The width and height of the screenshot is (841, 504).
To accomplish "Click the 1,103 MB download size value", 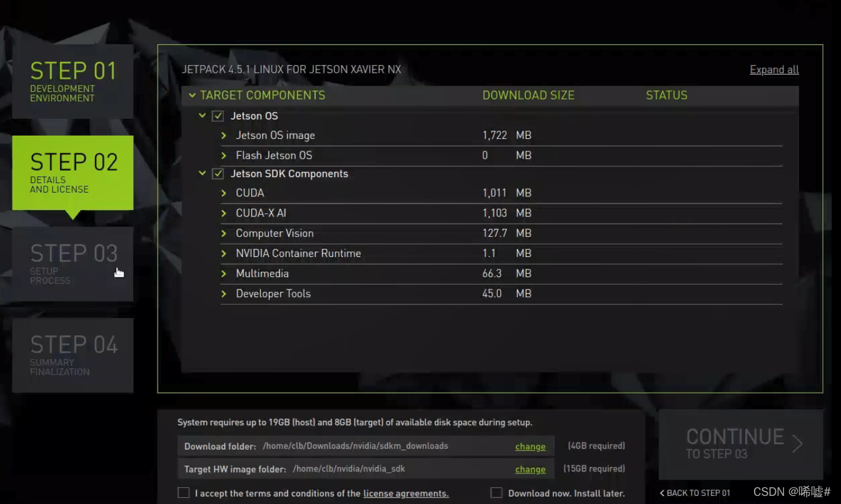I will point(507,213).
